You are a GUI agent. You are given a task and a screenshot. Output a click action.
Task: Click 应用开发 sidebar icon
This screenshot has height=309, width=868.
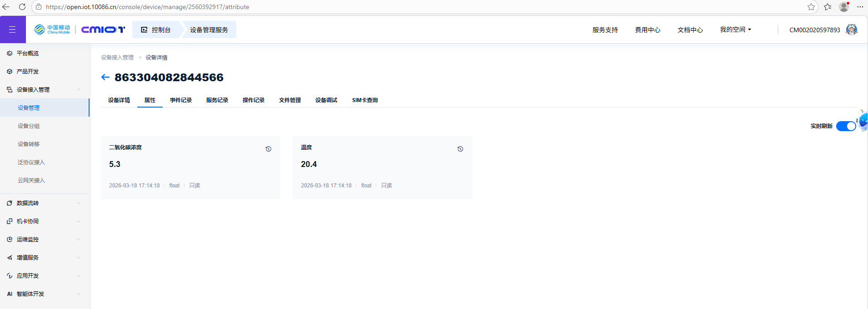(10, 275)
